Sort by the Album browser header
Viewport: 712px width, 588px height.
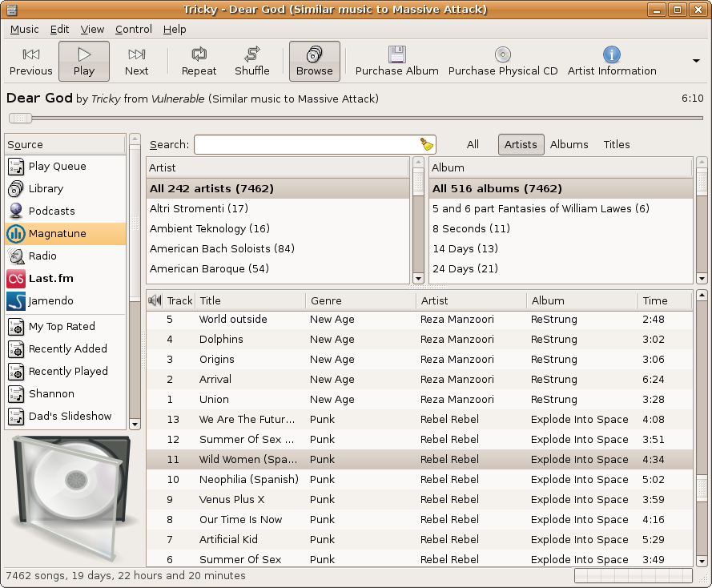tap(561, 167)
